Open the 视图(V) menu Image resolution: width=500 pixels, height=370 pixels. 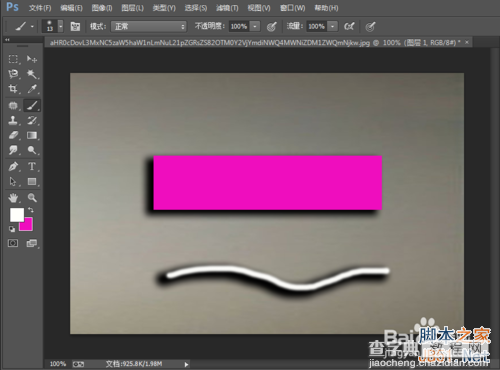[x=259, y=8]
